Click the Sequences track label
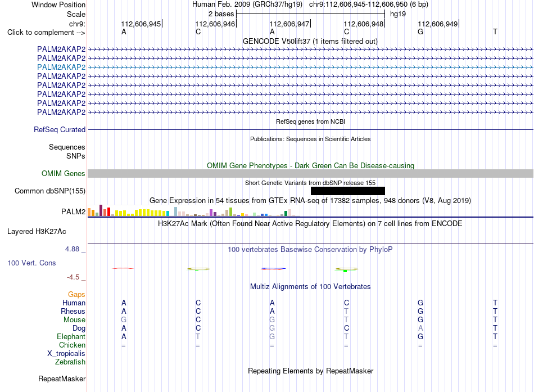Screen dimensions: 534x392 (67, 147)
